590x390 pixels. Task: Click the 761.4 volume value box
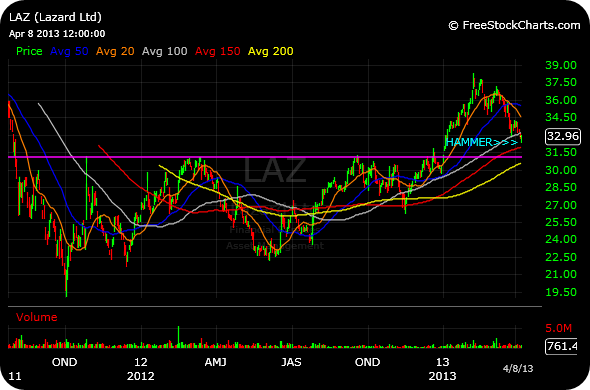pyautogui.click(x=561, y=346)
